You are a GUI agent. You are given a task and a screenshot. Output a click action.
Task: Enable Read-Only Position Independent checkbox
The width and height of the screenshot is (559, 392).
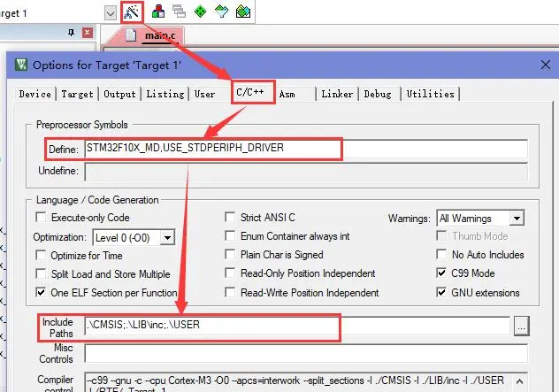230,273
